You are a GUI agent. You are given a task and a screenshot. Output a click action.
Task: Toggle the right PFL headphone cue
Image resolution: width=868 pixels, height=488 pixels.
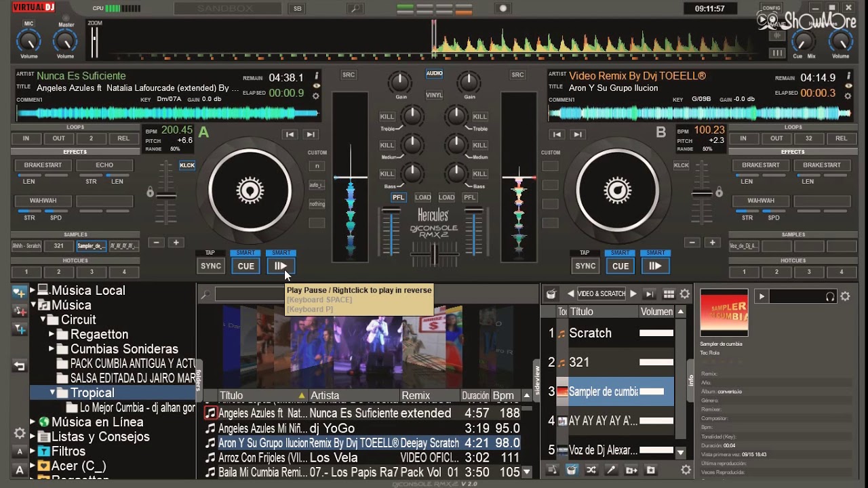[x=469, y=197]
